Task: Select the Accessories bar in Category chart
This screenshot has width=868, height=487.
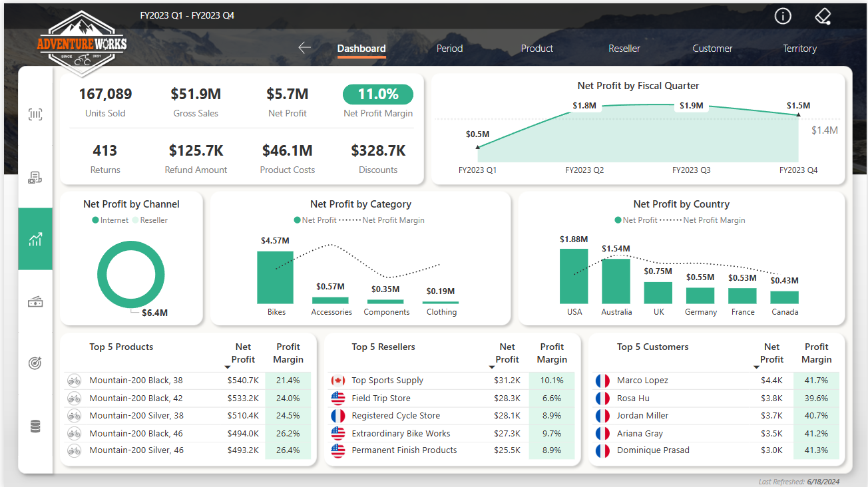Action: click(x=330, y=300)
